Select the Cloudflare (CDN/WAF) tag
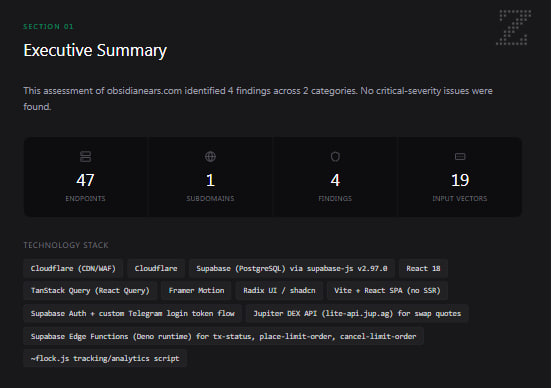551x388 pixels. tap(73, 269)
